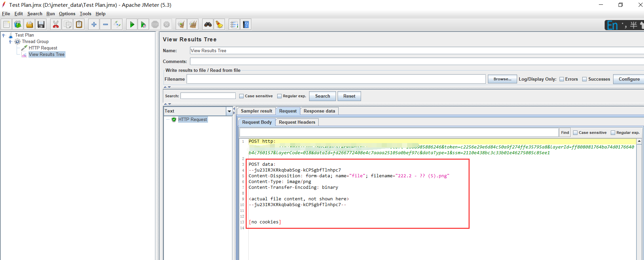Click the Cut scissors icon

56,24
